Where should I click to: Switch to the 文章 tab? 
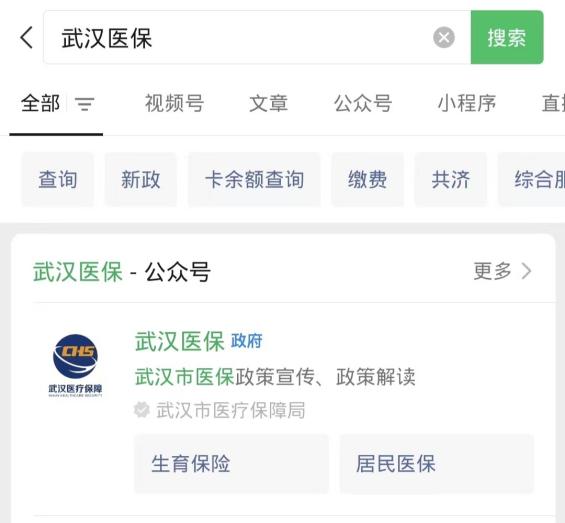[268, 103]
